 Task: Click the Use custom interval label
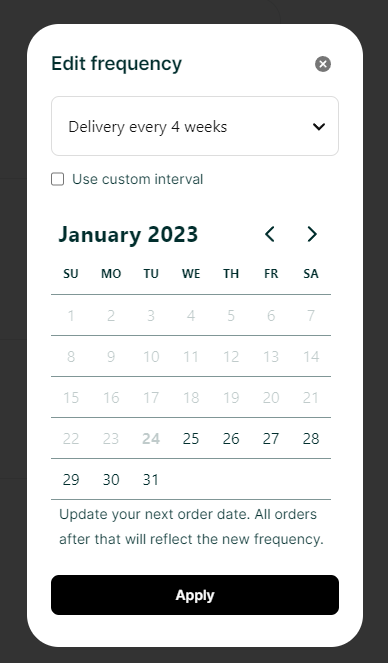[137, 179]
